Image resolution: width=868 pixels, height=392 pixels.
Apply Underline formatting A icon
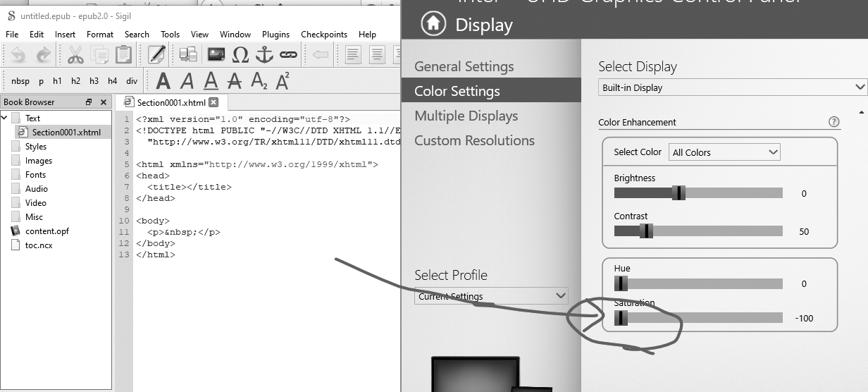(x=211, y=81)
